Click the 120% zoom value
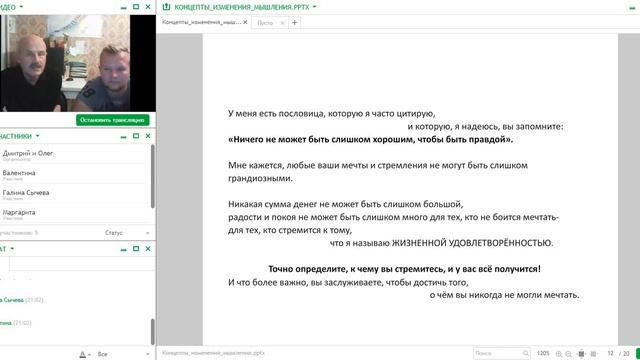Screen dimensions: 640x360 (x=543, y=353)
